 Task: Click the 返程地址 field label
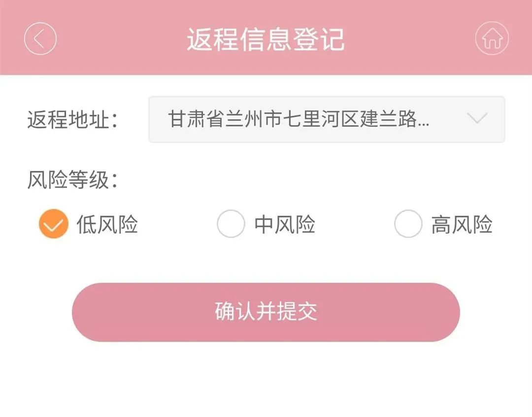[x=72, y=120]
